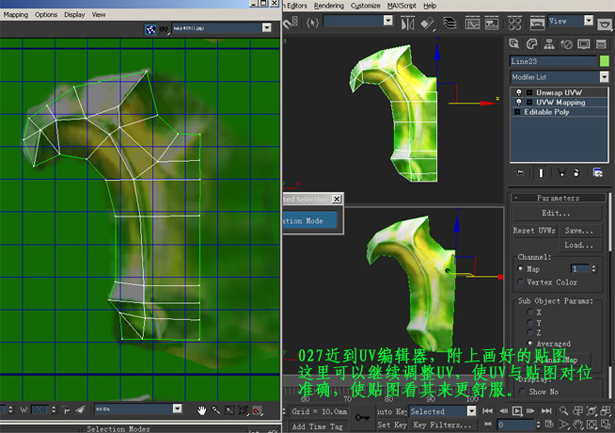
Task: Click the Line23 object name field
Action: [553, 61]
